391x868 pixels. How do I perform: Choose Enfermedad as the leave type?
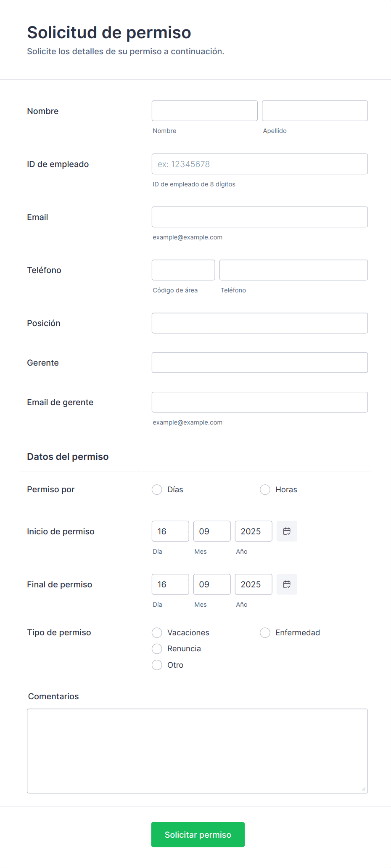coord(265,632)
